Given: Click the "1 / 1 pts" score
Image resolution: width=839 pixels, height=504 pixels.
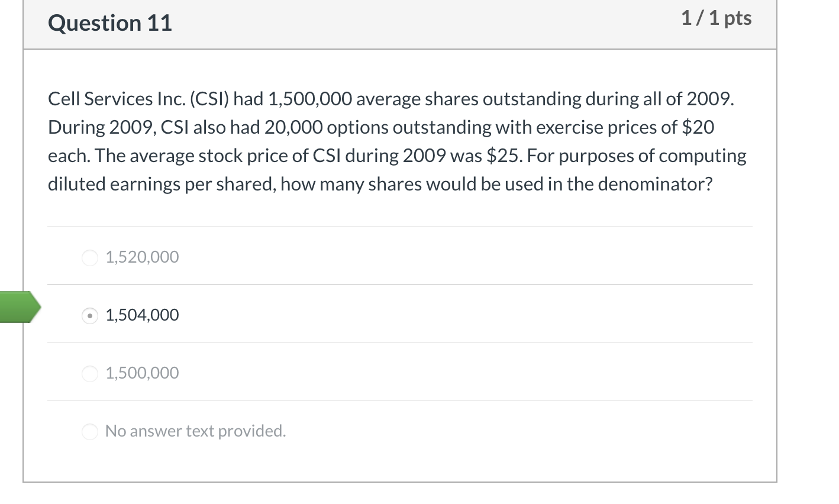Looking at the screenshot, I should click(x=716, y=18).
